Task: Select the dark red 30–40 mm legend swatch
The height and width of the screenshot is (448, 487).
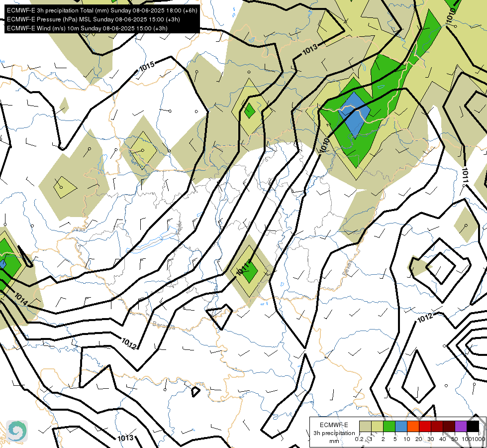Action: [x=437, y=426]
